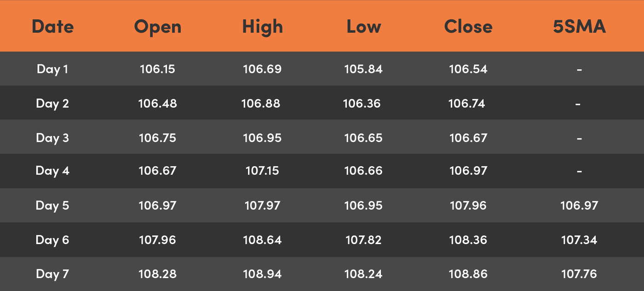Select Day 2 High value 106.88
The height and width of the screenshot is (291, 644).
tap(261, 103)
